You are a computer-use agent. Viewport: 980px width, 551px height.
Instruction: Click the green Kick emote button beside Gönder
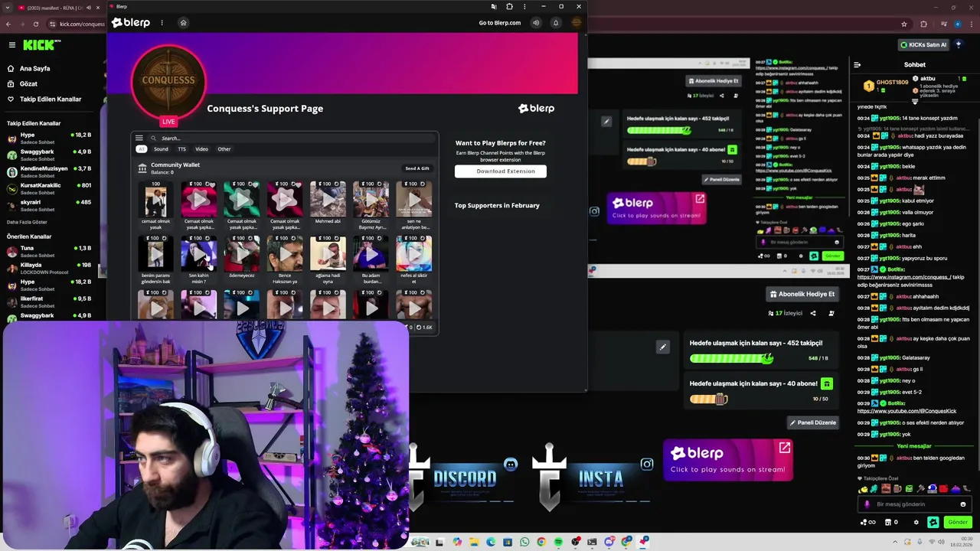point(933,522)
